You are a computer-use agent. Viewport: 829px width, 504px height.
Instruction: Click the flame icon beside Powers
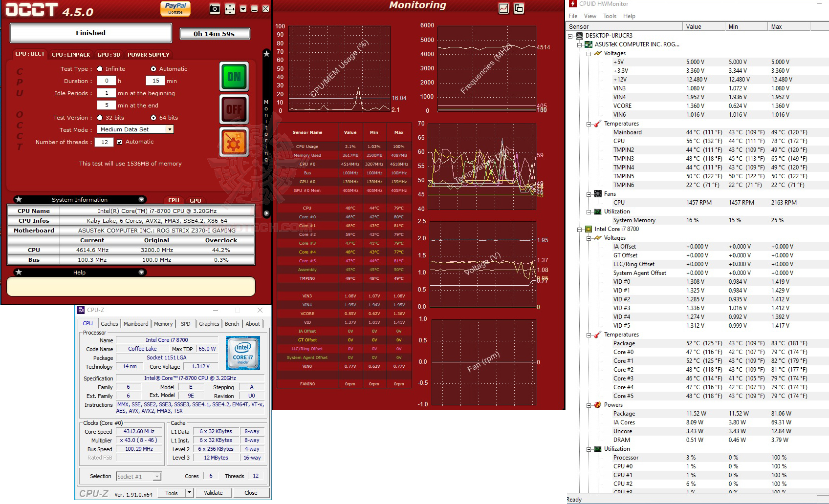(597, 405)
